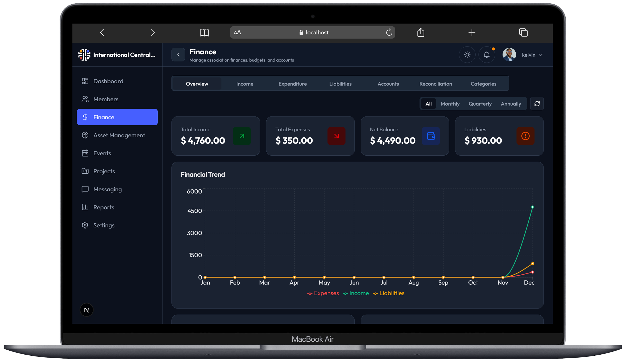
Task: Open the Dashboard section from the sidebar
Action: (108, 81)
